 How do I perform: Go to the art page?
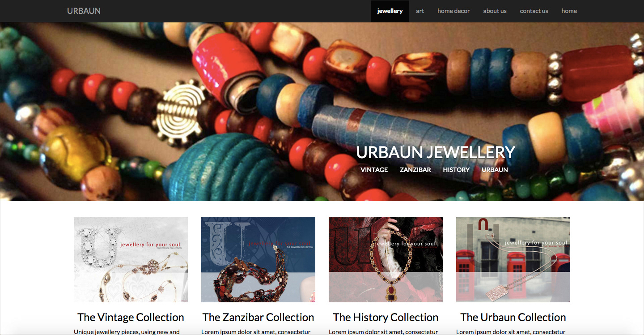pyautogui.click(x=420, y=11)
